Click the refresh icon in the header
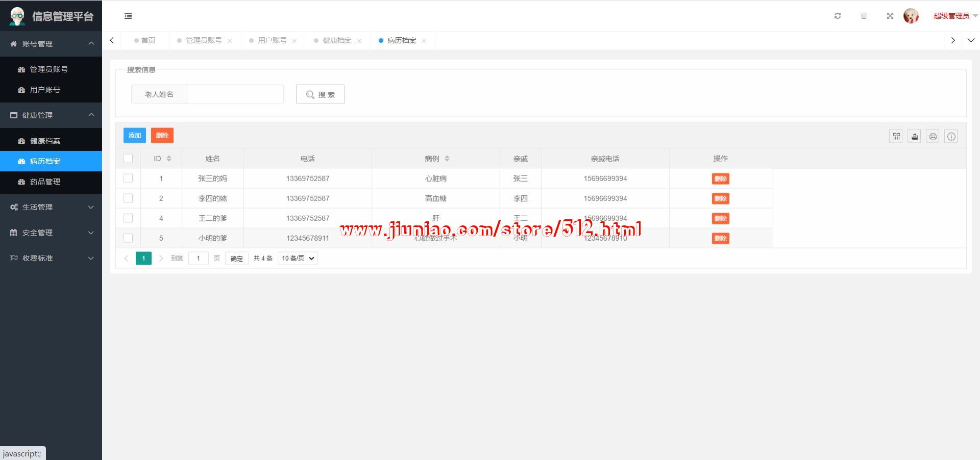This screenshot has width=980, height=460. click(x=838, y=16)
